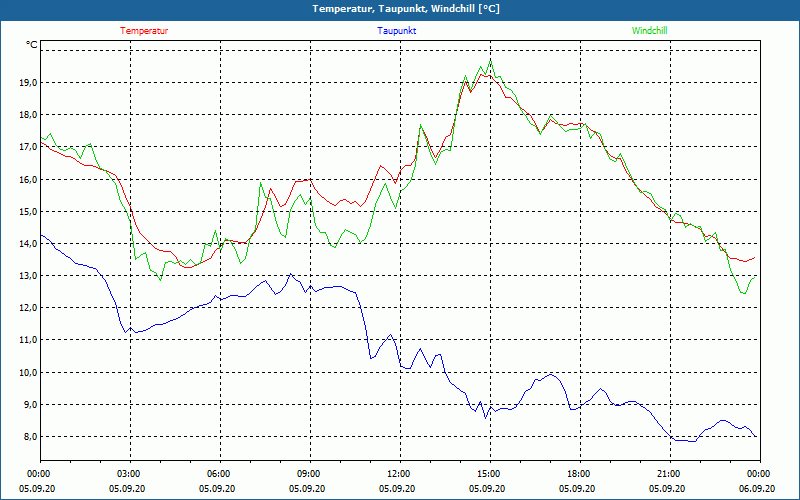Click the "18,0" y-axis value
Image resolution: width=800 pixels, height=500 pixels.
pyautogui.click(x=29, y=115)
